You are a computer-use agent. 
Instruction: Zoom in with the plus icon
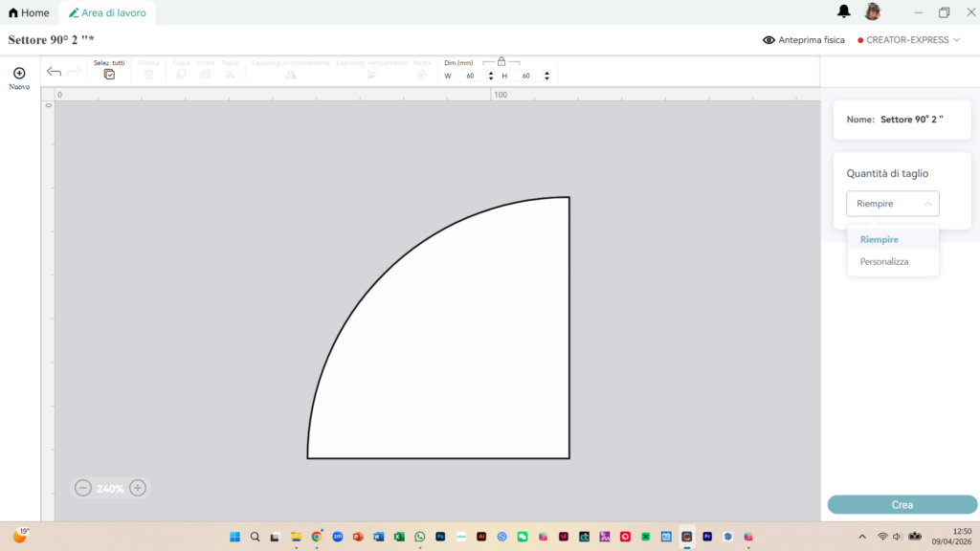tap(138, 488)
